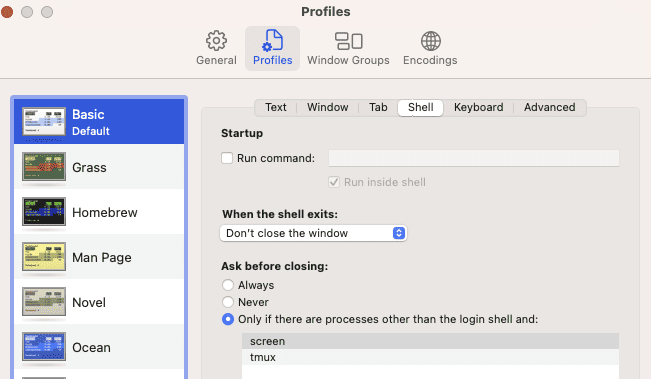The image size is (651, 379).
Task: Select the Novel profile name
Action: click(89, 303)
